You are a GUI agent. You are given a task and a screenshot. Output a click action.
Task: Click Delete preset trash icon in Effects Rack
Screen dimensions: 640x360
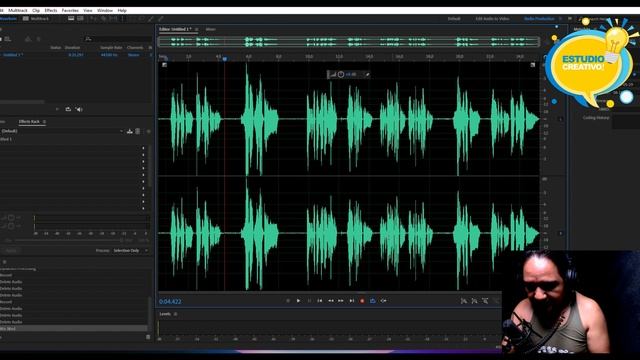coord(138,131)
